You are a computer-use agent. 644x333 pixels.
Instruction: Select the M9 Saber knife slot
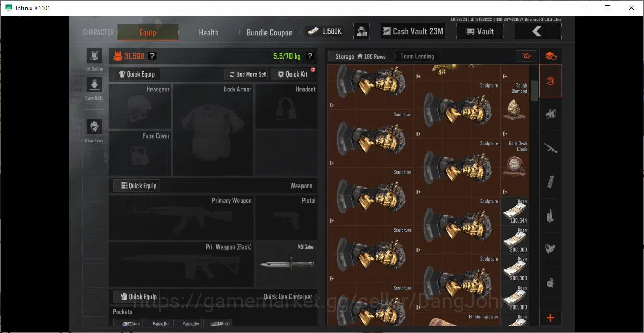pos(286,264)
